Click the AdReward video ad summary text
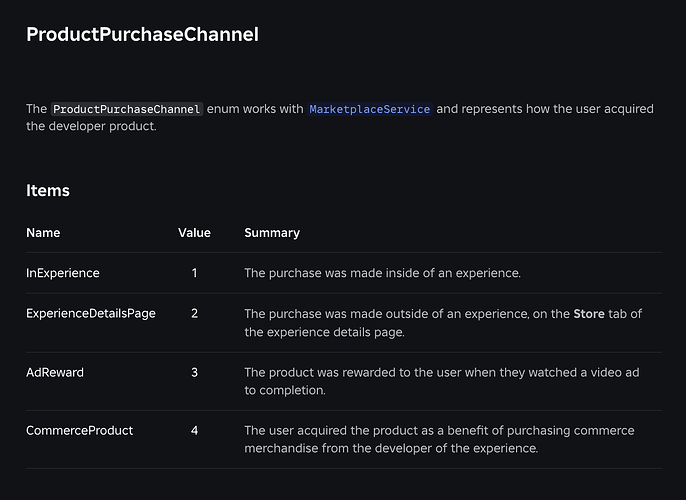The width and height of the screenshot is (686, 500). [442, 381]
